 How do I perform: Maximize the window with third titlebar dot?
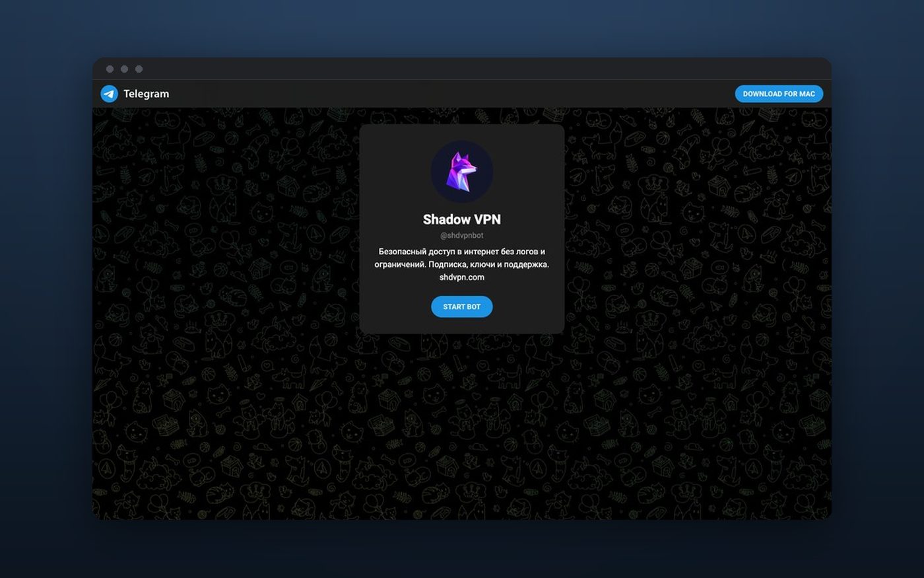tap(139, 69)
